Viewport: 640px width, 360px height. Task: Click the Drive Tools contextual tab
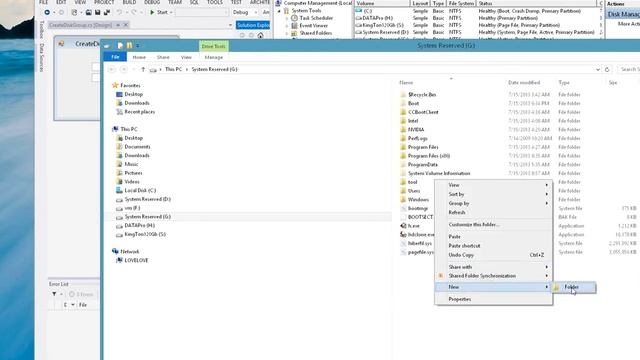213,46
